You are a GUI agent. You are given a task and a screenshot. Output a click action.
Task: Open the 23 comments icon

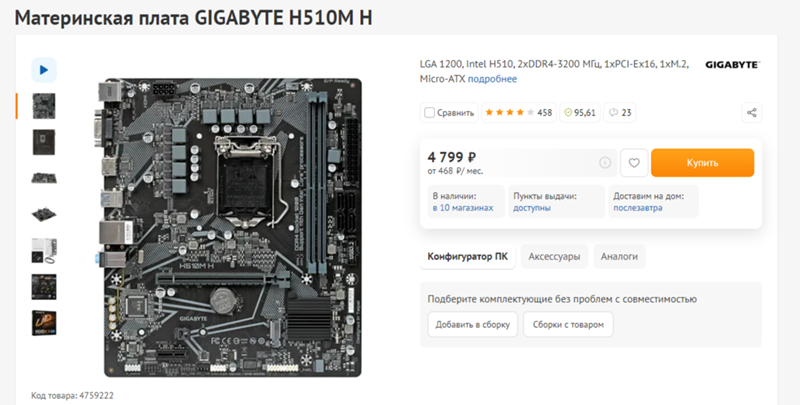coord(620,113)
